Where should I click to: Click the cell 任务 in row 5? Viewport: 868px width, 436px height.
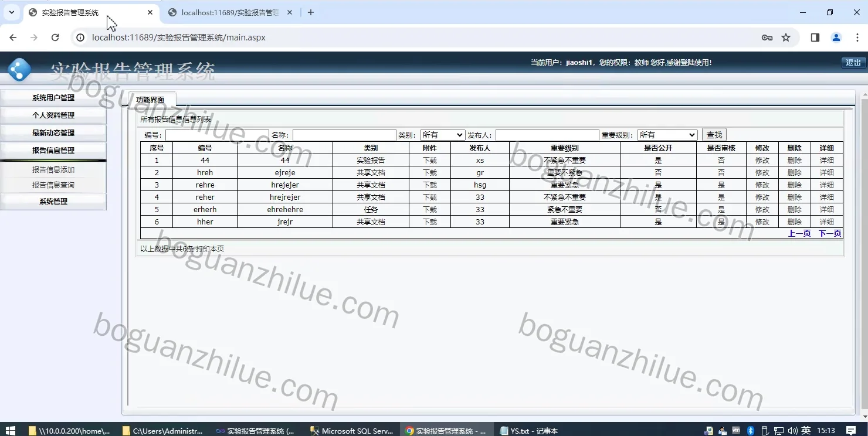[x=371, y=210]
